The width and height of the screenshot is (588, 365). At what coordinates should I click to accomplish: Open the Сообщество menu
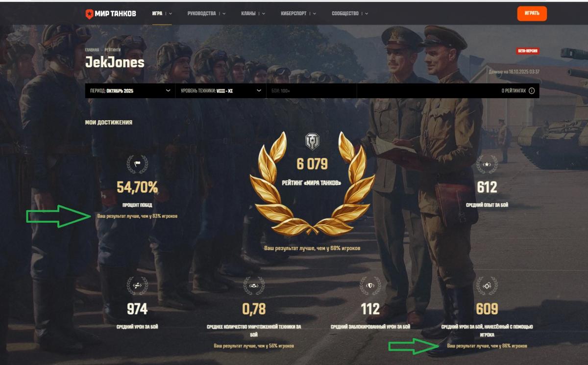tap(350, 13)
